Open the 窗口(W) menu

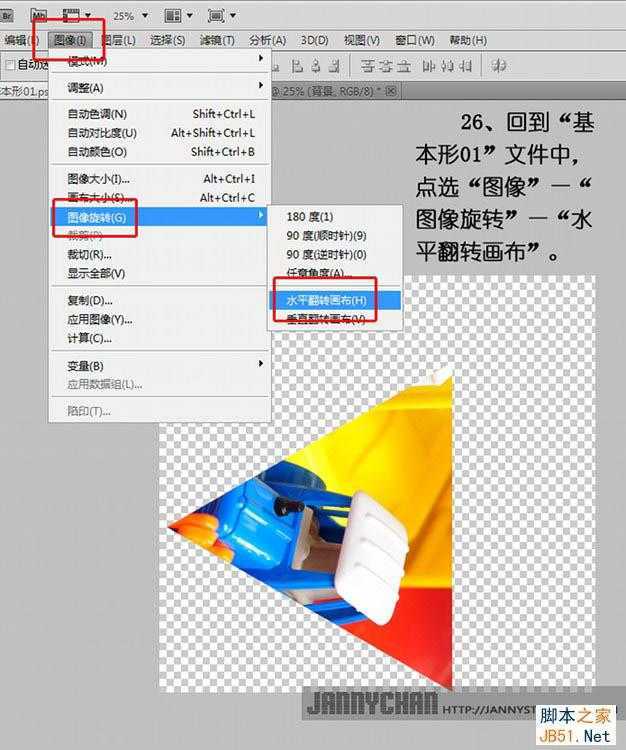click(415, 40)
